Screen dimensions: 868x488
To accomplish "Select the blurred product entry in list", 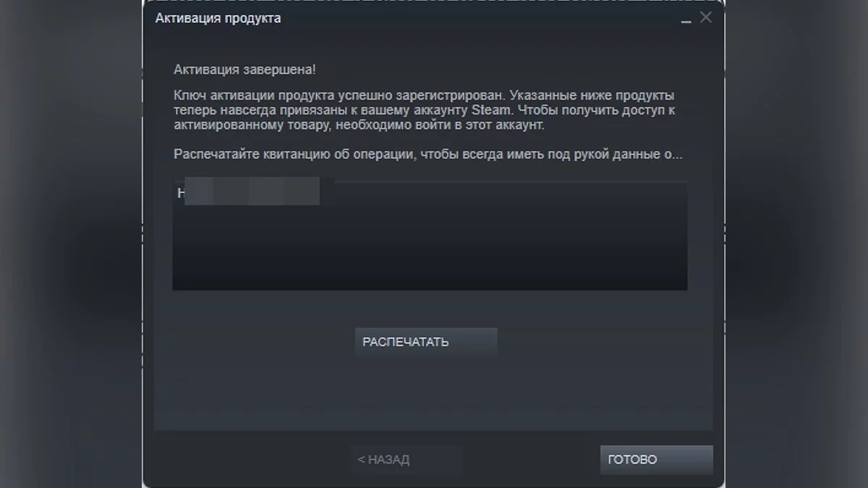I will click(248, 193).
